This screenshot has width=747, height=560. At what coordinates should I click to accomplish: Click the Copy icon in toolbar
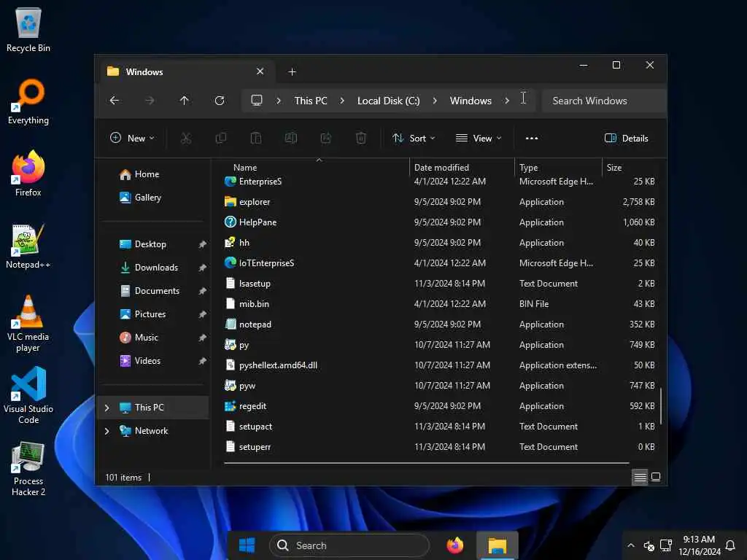click(220, 138)
